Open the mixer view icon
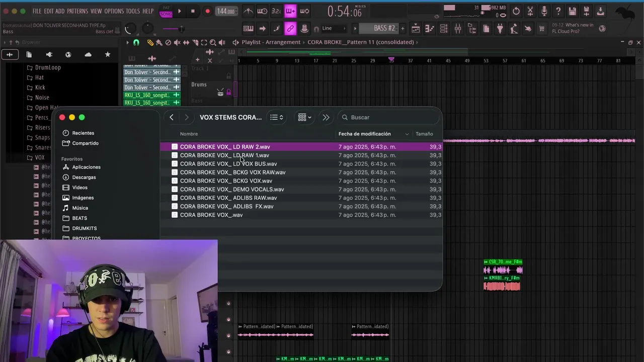The height and width of the screenshot is (362, 644). tap(458, 29)
